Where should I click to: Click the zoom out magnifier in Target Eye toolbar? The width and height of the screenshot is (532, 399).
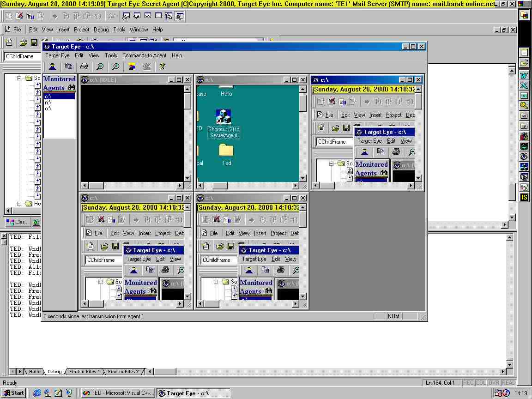coord(100,66)
